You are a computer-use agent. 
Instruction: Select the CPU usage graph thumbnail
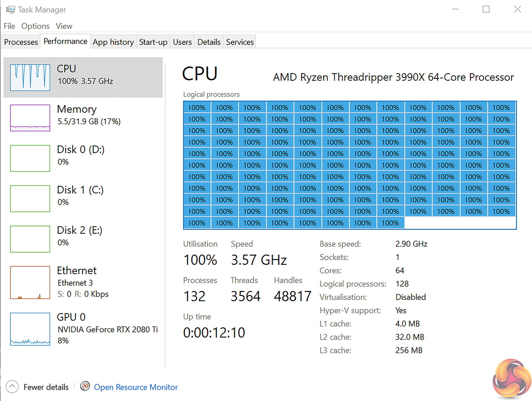tap(30, 77)
